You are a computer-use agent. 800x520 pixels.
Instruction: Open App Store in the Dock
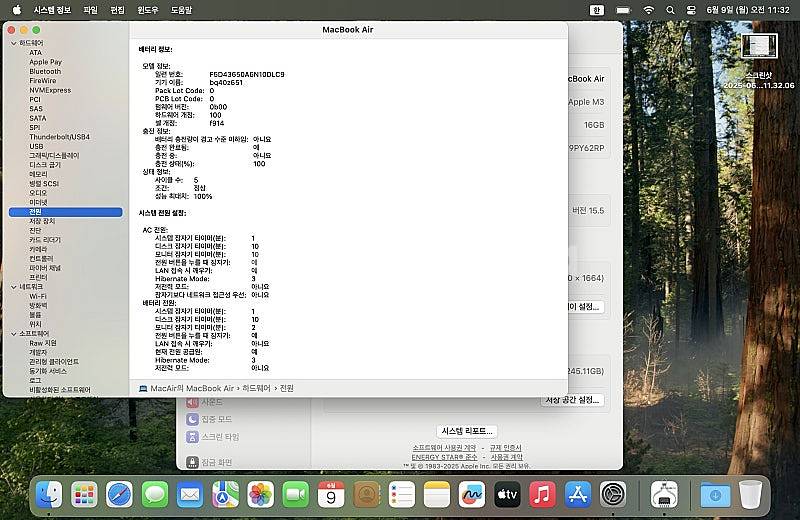578,494
